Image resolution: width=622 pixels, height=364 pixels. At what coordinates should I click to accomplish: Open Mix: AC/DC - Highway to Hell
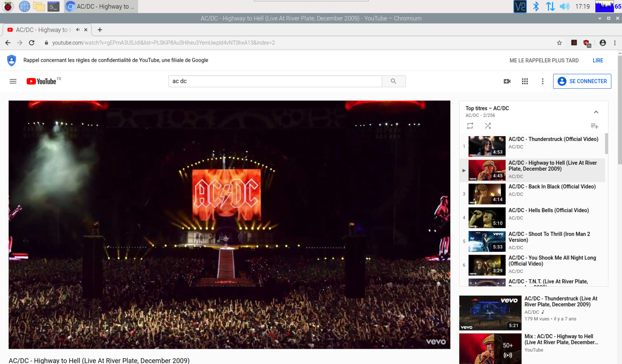click(x=561, y=339)
